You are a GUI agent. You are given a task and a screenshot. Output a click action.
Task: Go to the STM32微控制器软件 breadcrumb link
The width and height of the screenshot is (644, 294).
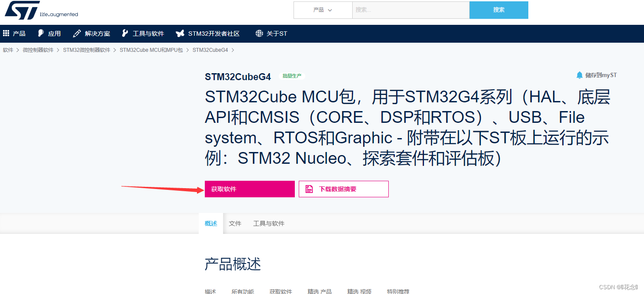[87, 50]
